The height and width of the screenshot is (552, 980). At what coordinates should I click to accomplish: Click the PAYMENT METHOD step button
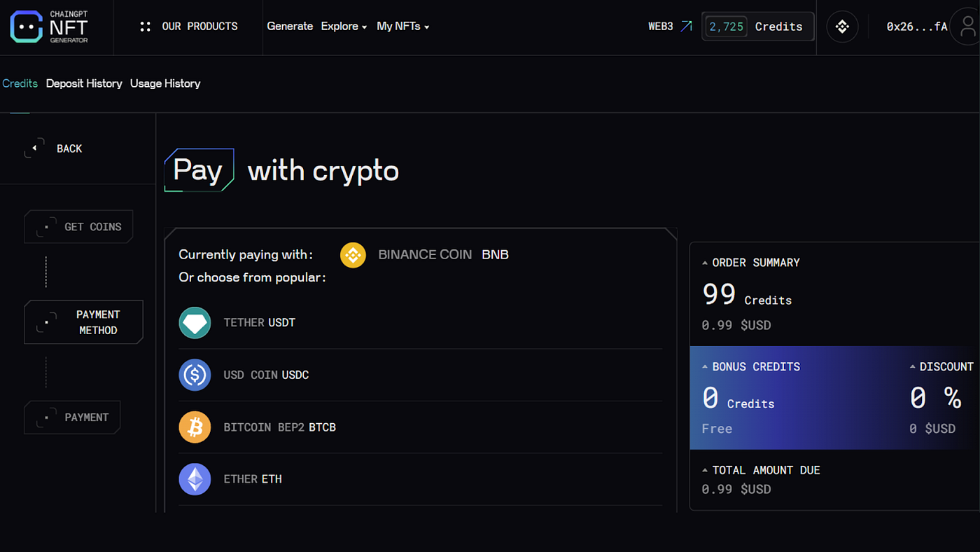click(83, 322)
